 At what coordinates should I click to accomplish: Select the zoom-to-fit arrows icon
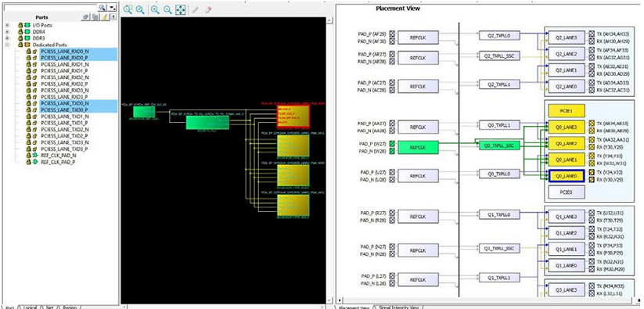pyautogui.click(x=180, y=10)
